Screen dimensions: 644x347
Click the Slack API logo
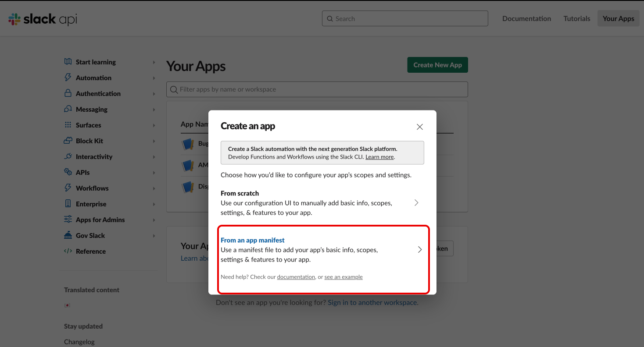point(43,19)
